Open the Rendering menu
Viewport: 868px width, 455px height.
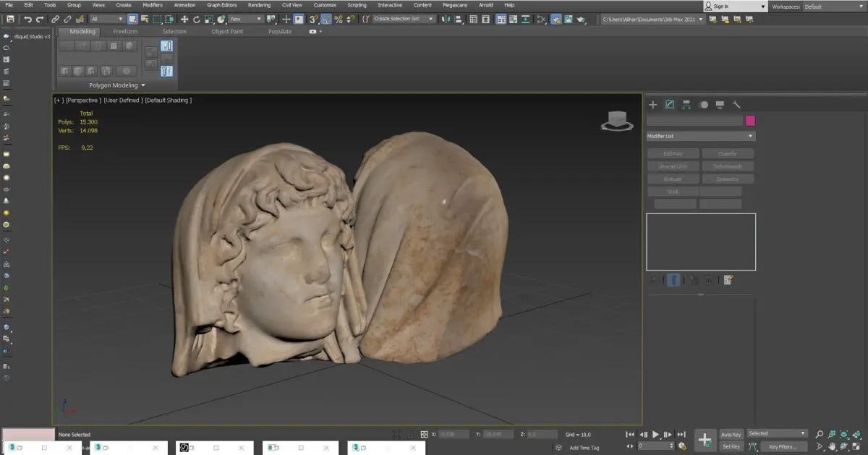coord(259,5)
